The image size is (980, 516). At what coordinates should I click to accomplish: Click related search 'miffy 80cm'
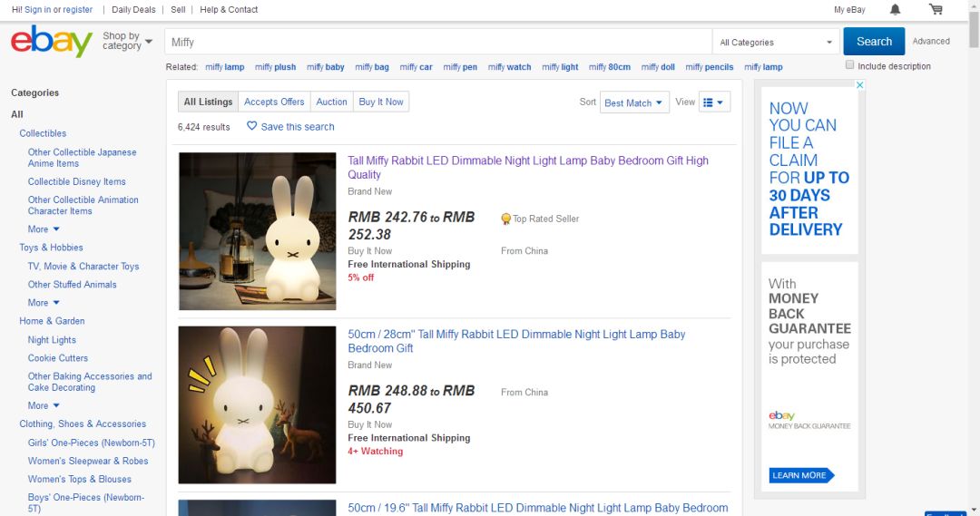[610, 67]
